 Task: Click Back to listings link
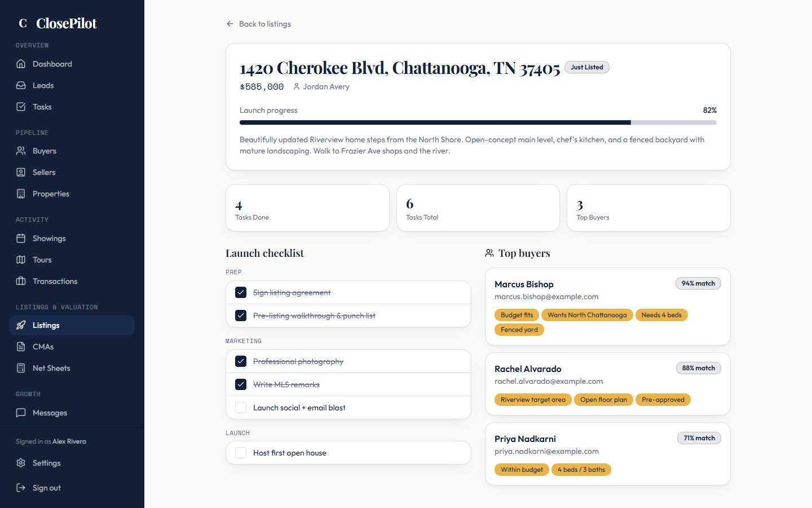[x=259, y=24]
